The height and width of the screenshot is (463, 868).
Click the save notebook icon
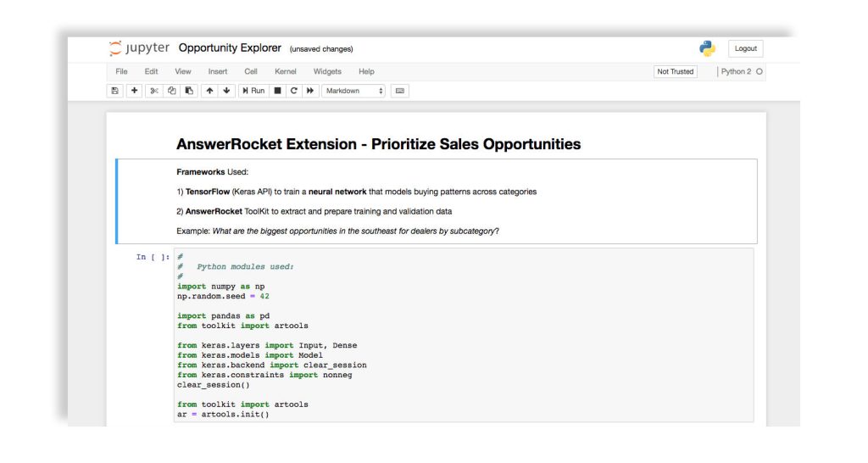tap(115, 91)
